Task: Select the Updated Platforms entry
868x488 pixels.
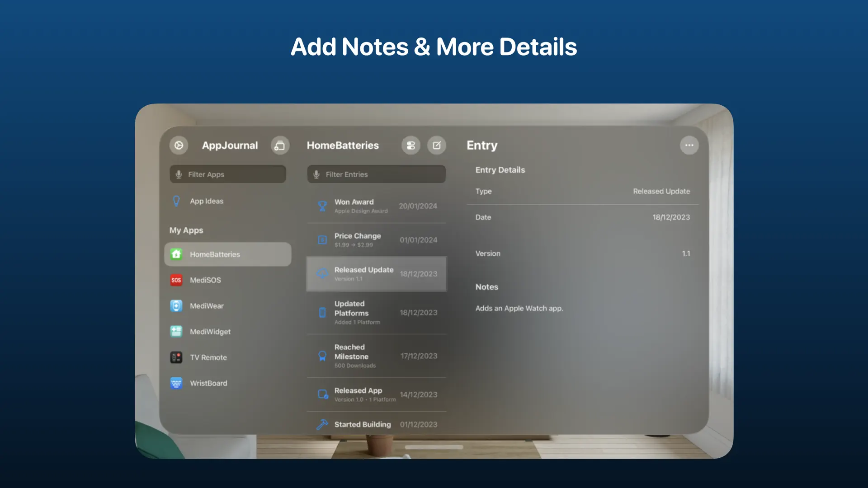Action: (x=377, y=312)
